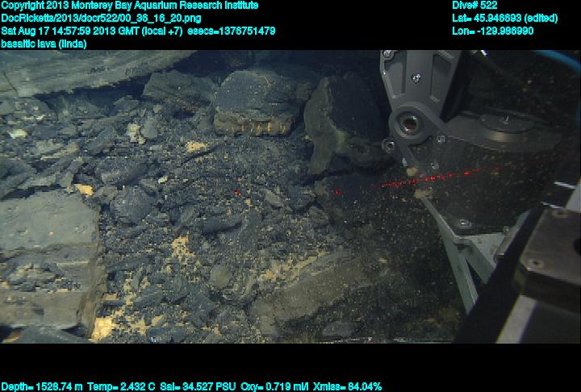Select the timestamp Sat Aug 17 2013 text
This screenshot has height=392, width=581.
[x=91, y=31]
